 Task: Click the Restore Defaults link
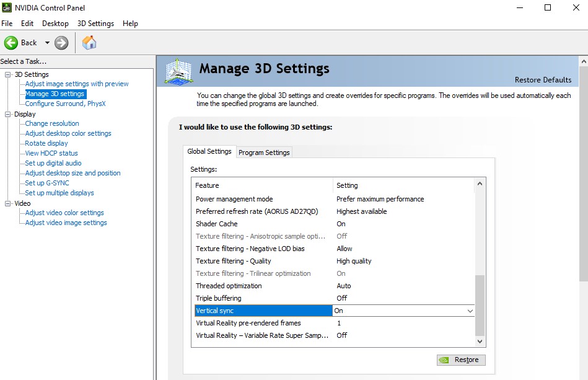pyautogui.click(x=543, y=80)
